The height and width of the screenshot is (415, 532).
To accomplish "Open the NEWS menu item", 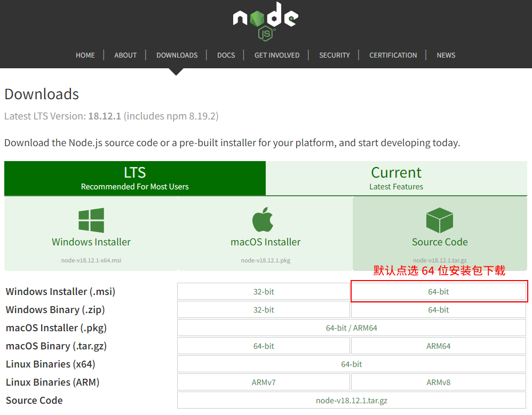I will click(446, 55).
